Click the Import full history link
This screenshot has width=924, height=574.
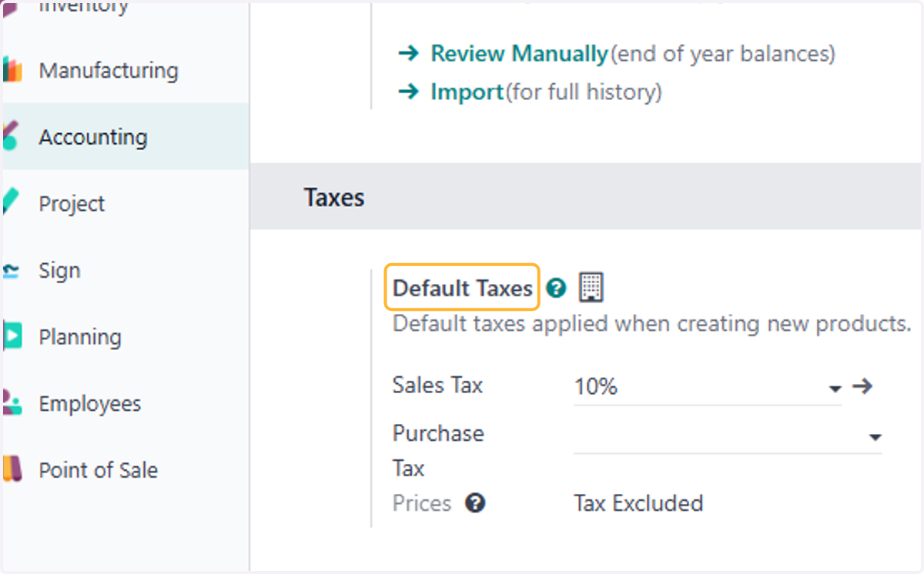[467, 92]
